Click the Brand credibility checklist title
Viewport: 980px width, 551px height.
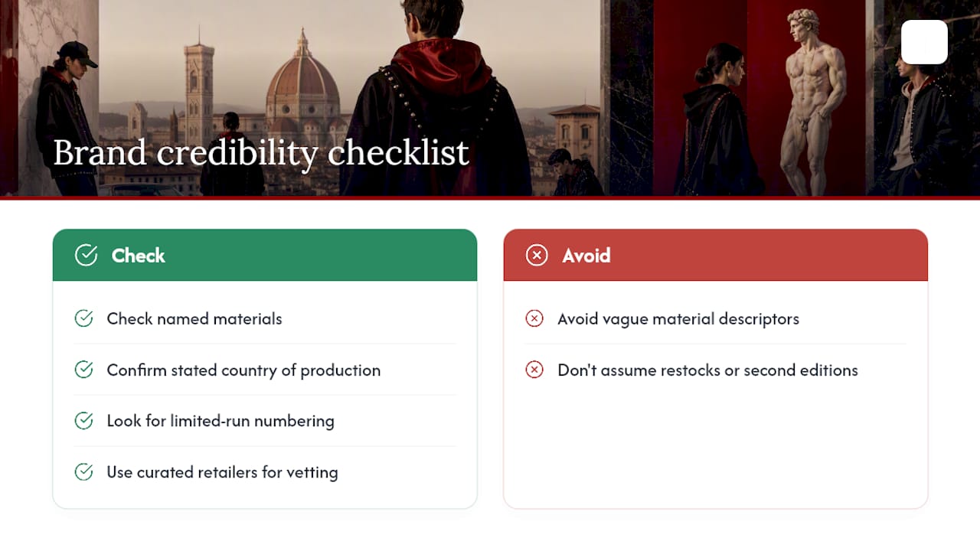261,153
